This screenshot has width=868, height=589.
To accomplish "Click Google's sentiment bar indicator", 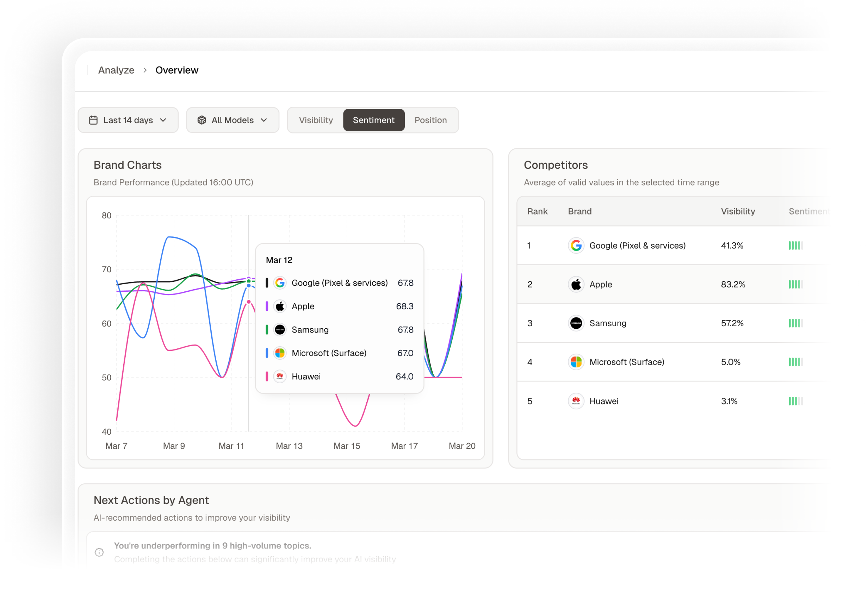I will pyautogui.click(x=795, y=246).
